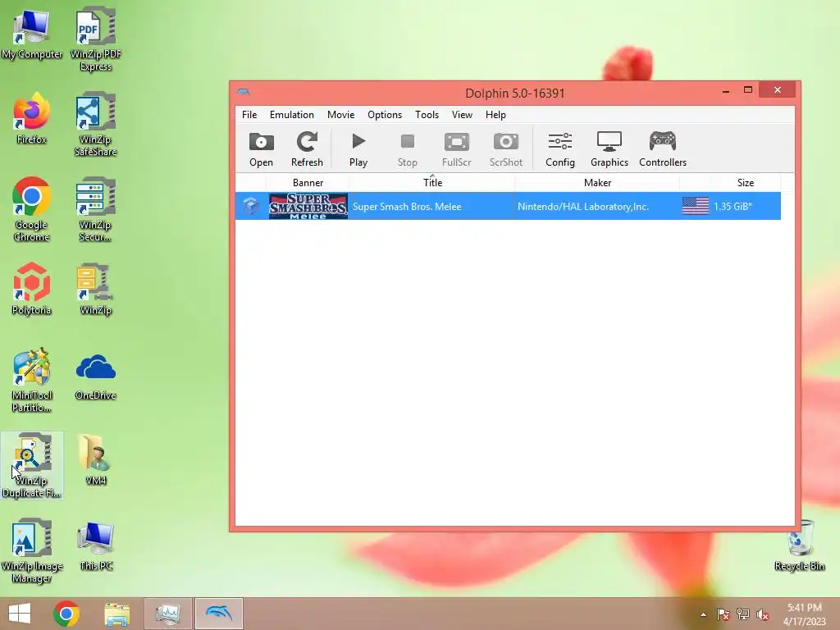Click the 1.35 GiB size value
This screenshot has width=840, height=630.
733,207
